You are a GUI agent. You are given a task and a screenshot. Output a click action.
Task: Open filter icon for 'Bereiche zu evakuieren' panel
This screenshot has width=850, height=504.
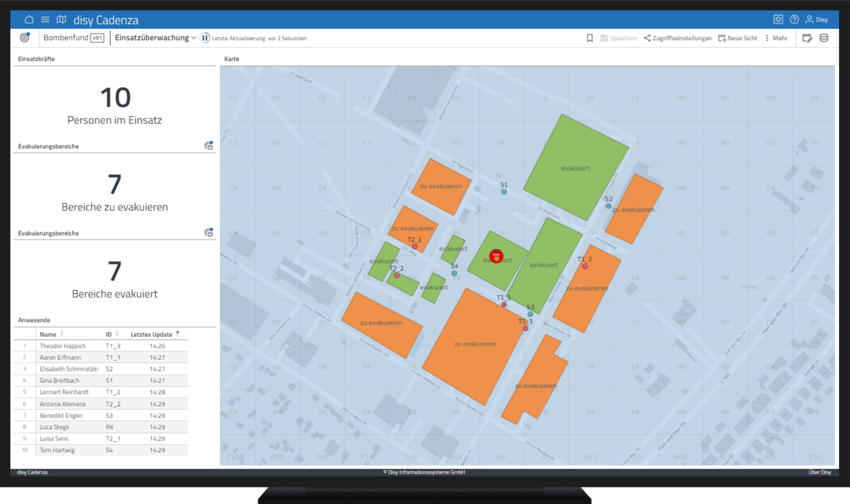(209, 146)
